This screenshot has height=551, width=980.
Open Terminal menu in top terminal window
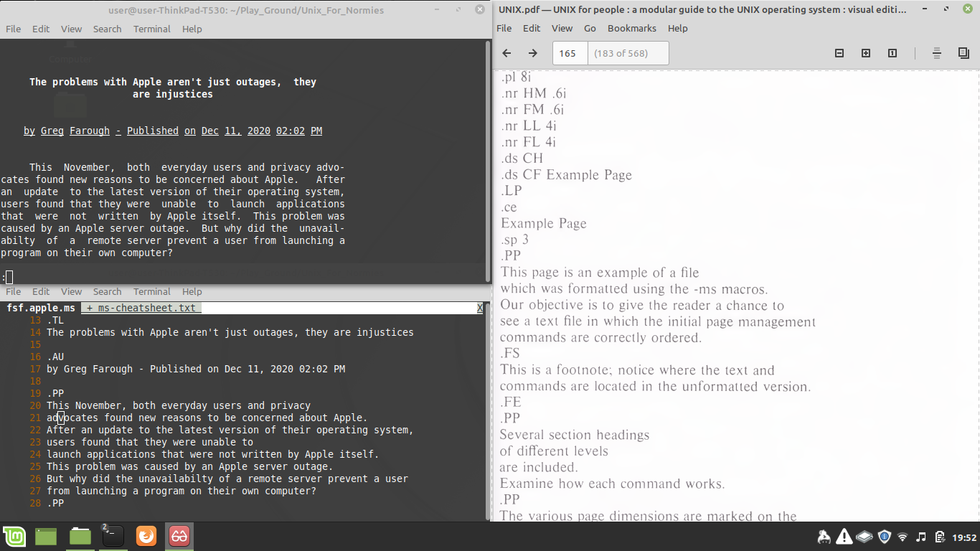tap(152, 29)
